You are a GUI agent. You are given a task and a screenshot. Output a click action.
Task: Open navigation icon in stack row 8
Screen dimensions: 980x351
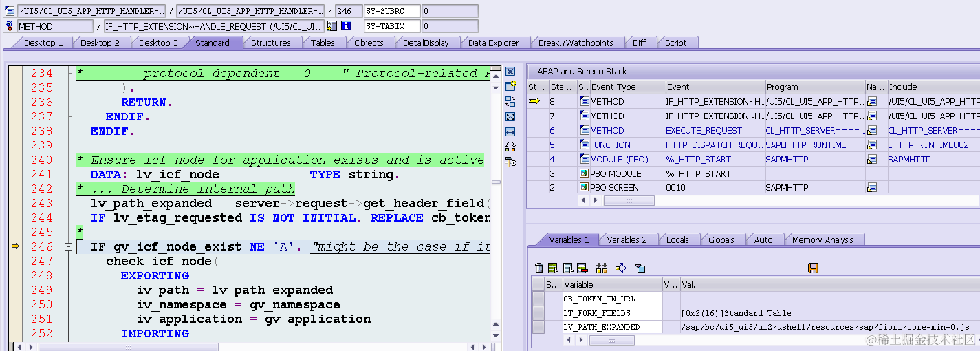(x=873, y=101)
